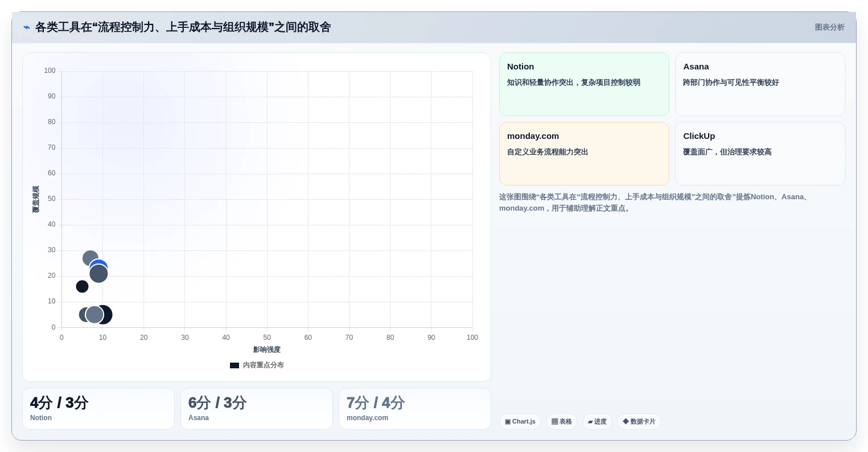The image size is (868, 452).
Task: Toggle the 内容重点分布 legend swatch
Action: pos(235,365)
